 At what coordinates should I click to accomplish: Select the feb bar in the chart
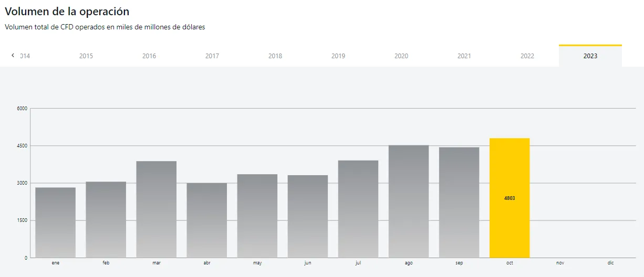106,220
